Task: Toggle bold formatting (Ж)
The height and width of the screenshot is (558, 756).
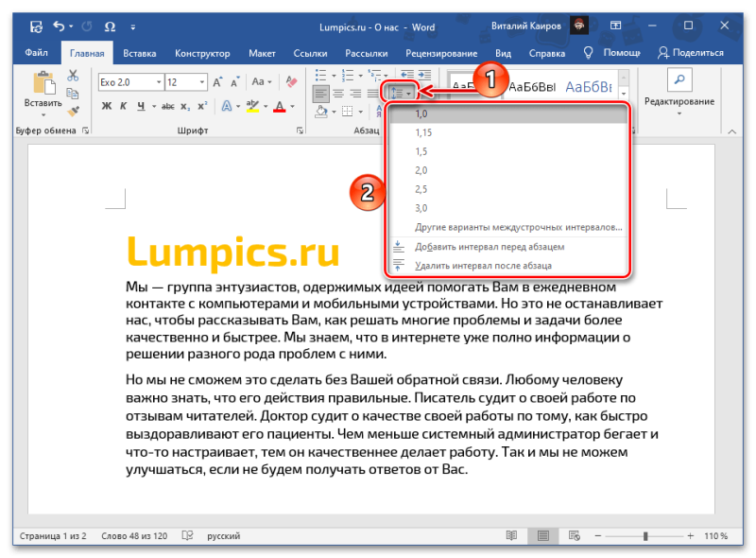Action: [x=107, y=106]
